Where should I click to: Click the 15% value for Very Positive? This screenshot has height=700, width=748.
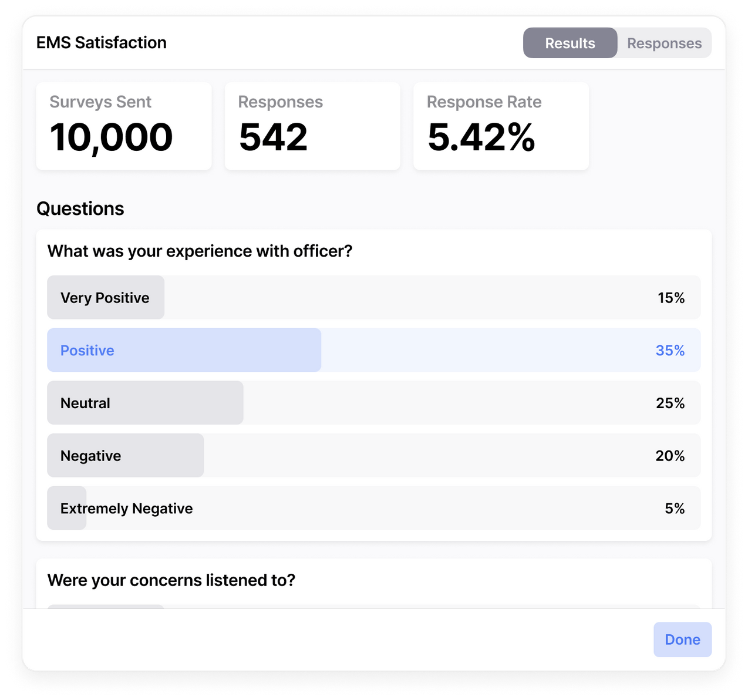click(671, 298)
